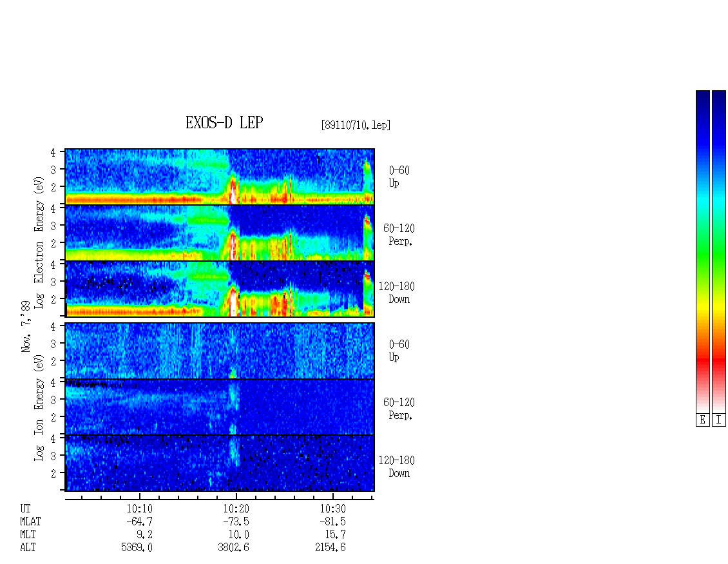This screenshot has width=728, height=564.
Task: Click the 10:20 UT tick label
Action: point(236,509)
